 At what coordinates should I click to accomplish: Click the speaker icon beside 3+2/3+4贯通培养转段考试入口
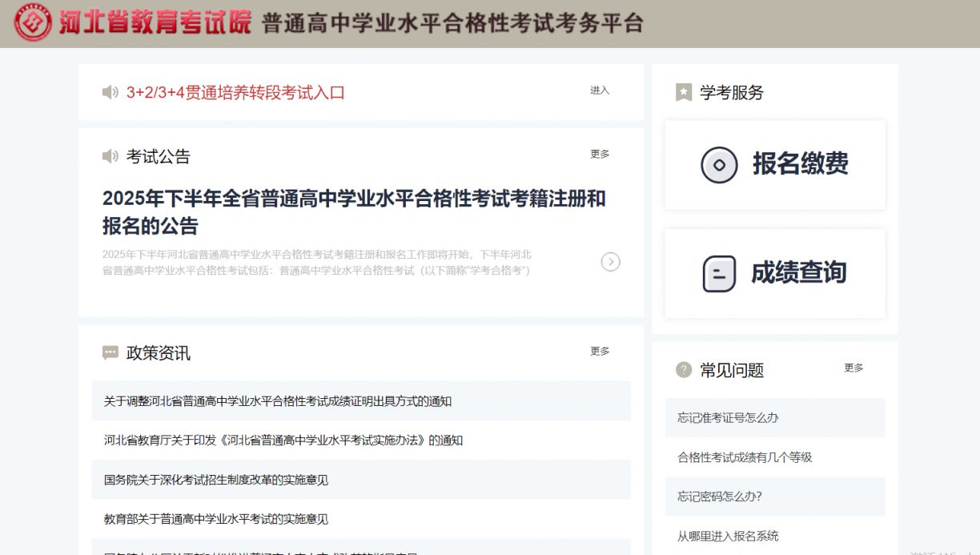tap(110, 91)
